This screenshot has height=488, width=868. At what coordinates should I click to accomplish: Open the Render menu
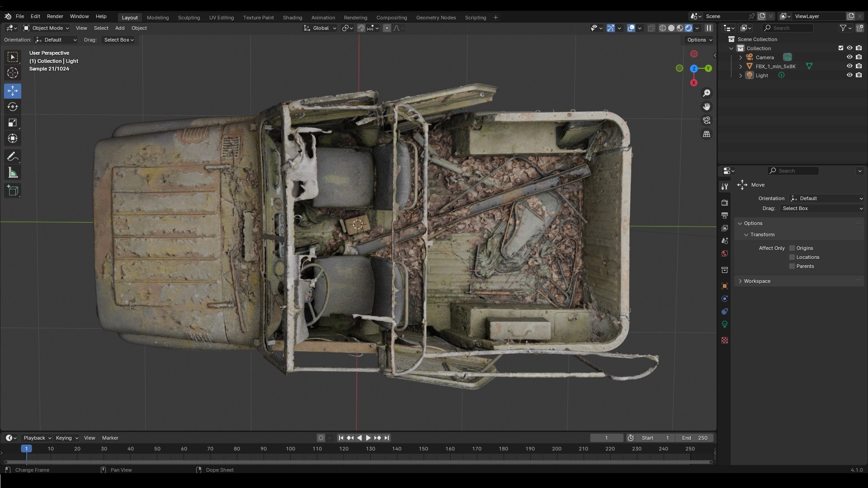pyautogui.click(x=55, y=16)
